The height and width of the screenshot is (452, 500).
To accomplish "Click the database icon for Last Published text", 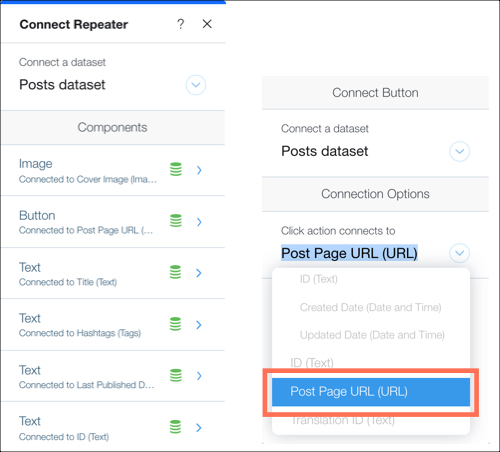I will click(176, 375).
